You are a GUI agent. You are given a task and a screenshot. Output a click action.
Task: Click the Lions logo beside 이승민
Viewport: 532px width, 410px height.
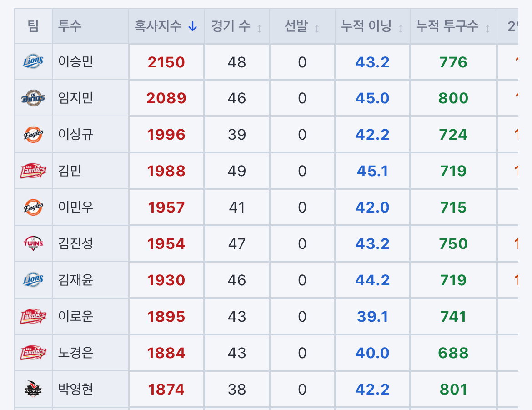pyautogui.click(x=33, y=61)
